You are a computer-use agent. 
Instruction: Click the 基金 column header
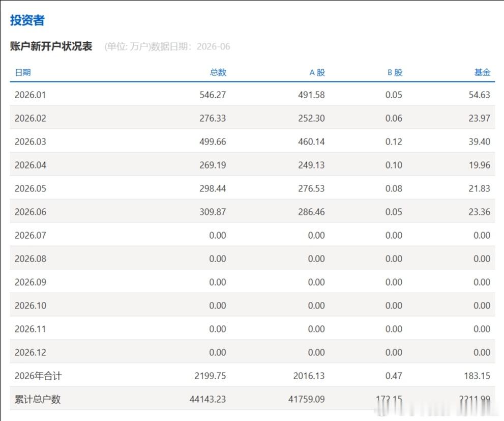tap(482, 72)
